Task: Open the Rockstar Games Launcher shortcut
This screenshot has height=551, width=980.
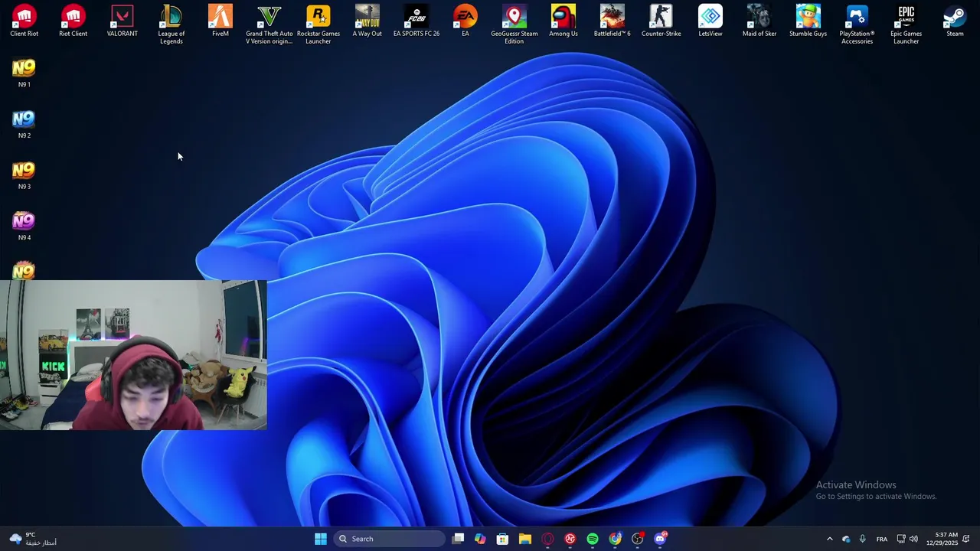Action: pyautogui.click(x=318, y=24)
